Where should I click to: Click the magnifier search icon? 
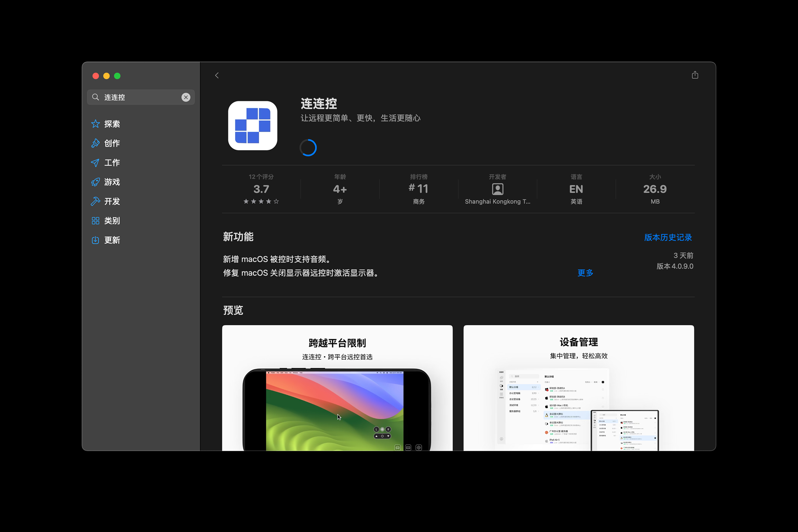click(96, 97)
